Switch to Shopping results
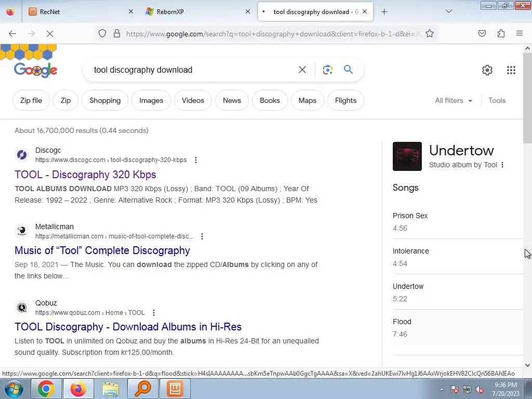The height and width of the screenshot is (399, 532). click(x=105, y=100)
